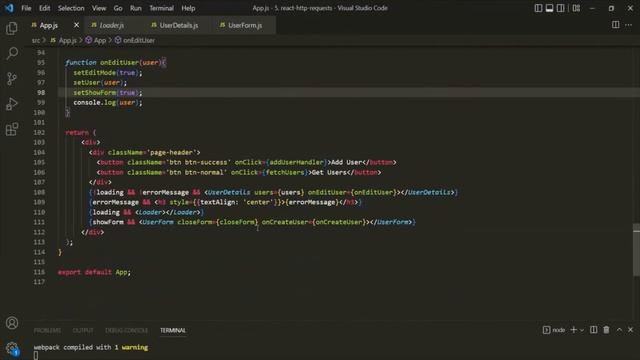Open the Terminal menu
The width and height of the screenshot is (640, 360).
click(161, 8)
